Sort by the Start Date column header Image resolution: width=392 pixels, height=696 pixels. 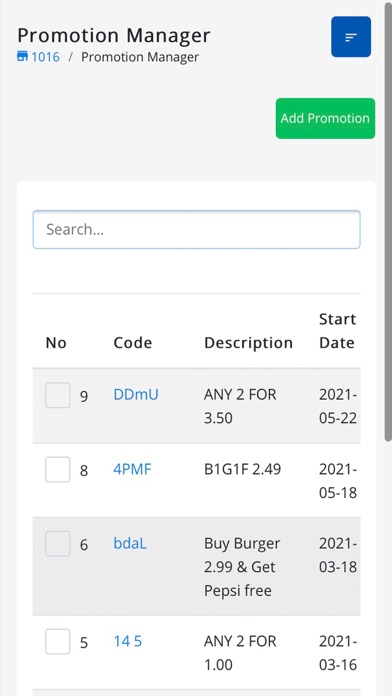pyautogui.click(x=337, y=331)
